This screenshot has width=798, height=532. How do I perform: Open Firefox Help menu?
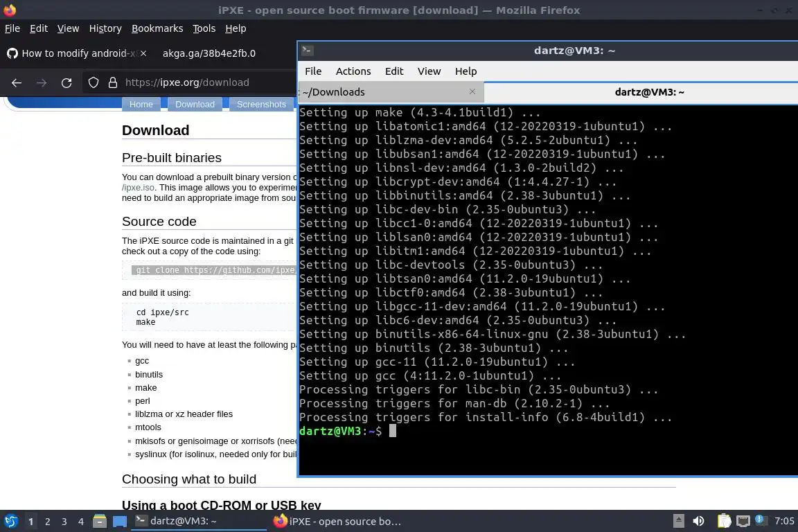click(x=236, y=28)
